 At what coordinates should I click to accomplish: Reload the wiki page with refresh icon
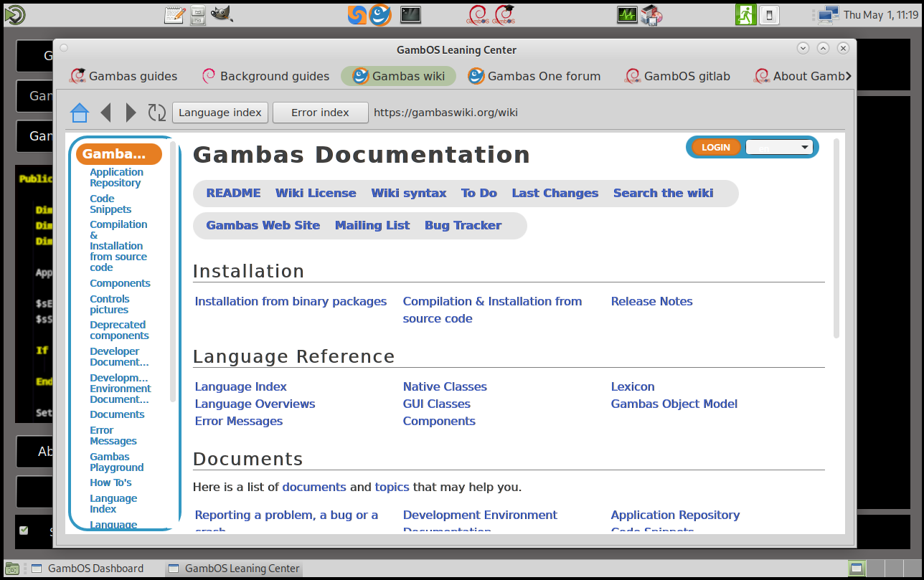tap(156, 113)
